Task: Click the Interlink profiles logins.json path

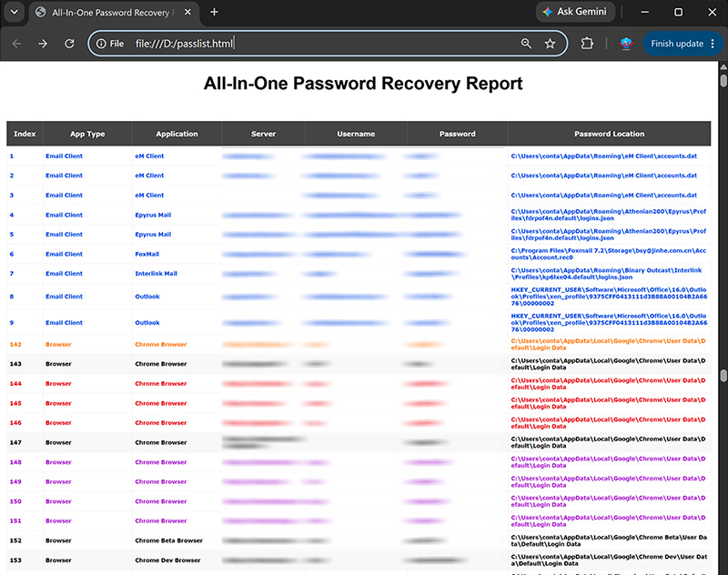Action: [606, 274]
